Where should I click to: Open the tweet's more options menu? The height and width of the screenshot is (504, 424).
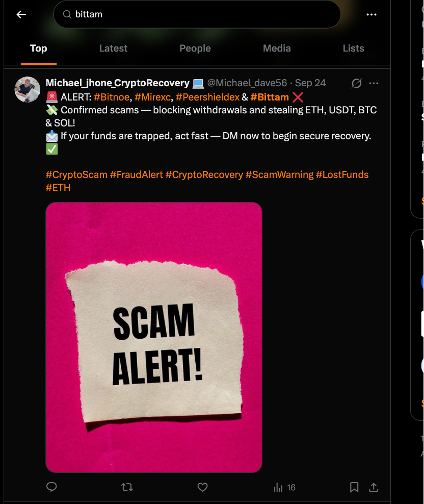[374, 83]
